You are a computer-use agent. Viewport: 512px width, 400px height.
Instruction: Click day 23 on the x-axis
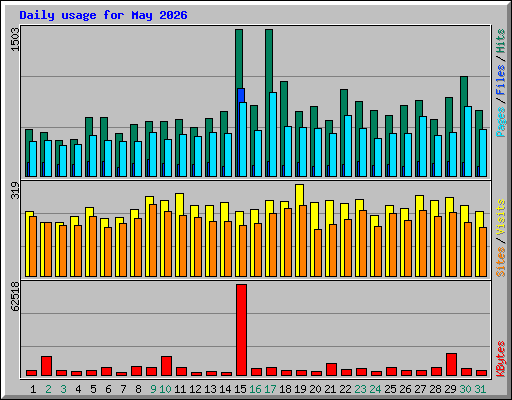360,389
